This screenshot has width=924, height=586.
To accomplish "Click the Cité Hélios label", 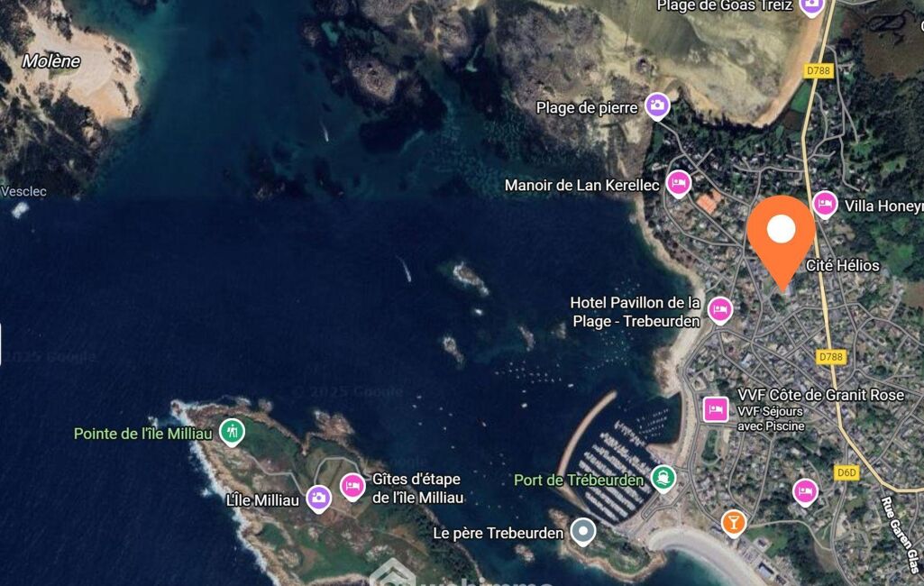I will coord(843,265).
